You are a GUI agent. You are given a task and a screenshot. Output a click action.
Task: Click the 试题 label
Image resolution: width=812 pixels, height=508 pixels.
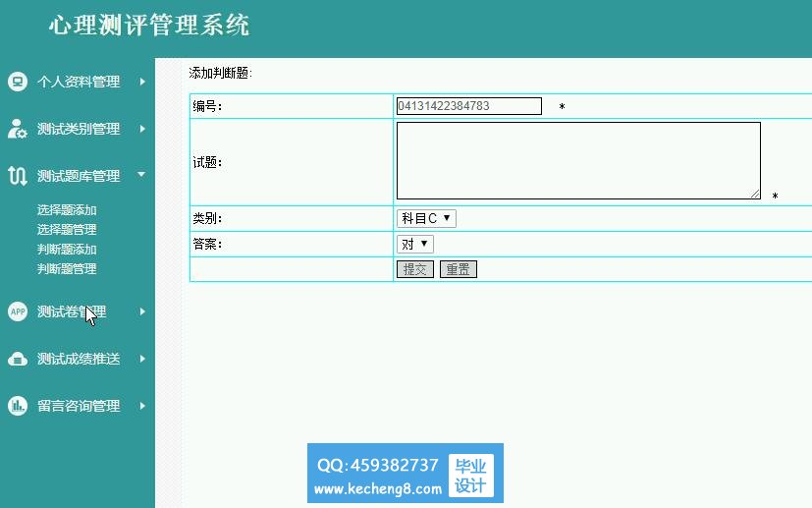pos(207,162)
